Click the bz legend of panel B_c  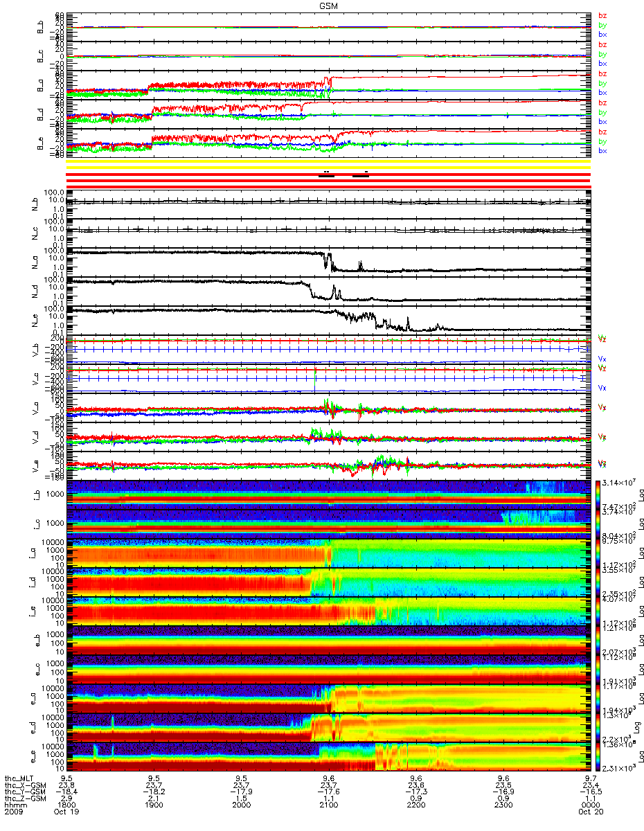tap(602, 44)
